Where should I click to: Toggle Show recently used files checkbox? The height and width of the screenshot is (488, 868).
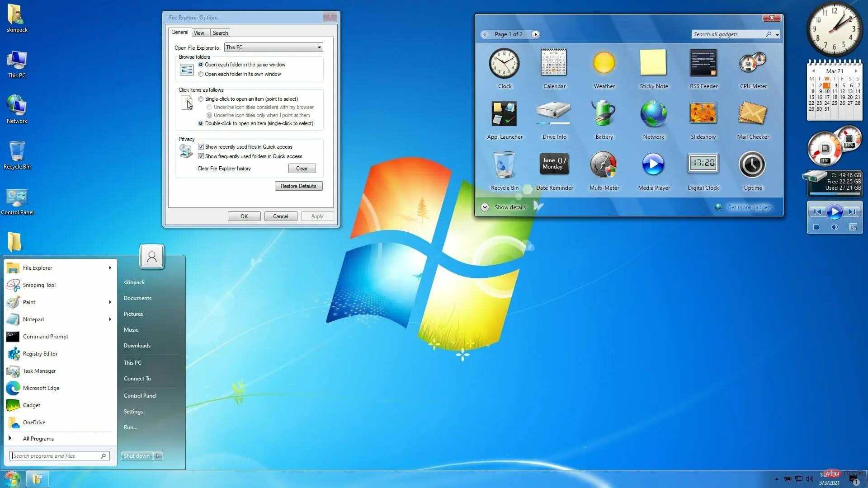201,146
